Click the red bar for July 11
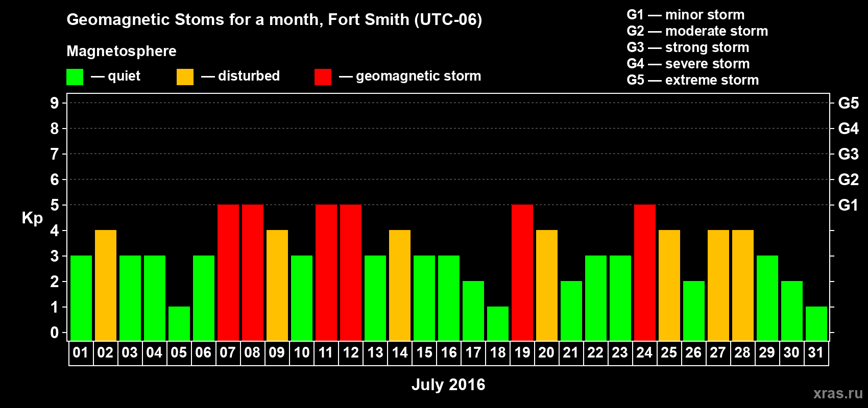868x408 pixels. point(326,273)
